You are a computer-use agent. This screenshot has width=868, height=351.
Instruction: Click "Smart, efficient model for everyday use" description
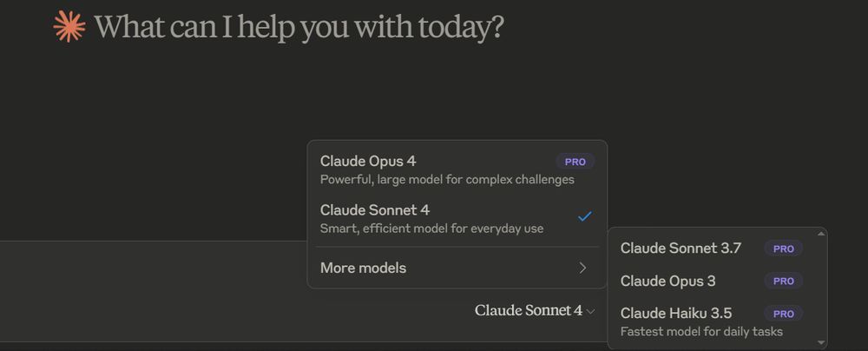431,228
